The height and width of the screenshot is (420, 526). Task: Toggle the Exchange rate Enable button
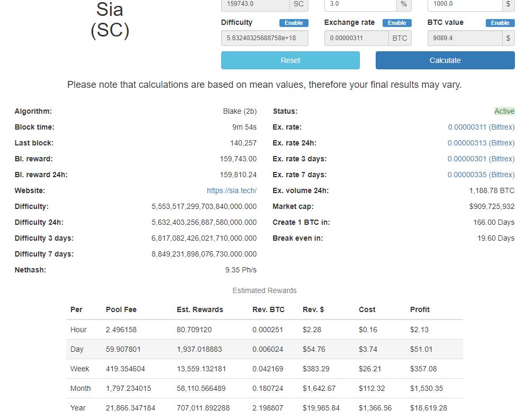[x=397, y=23]
